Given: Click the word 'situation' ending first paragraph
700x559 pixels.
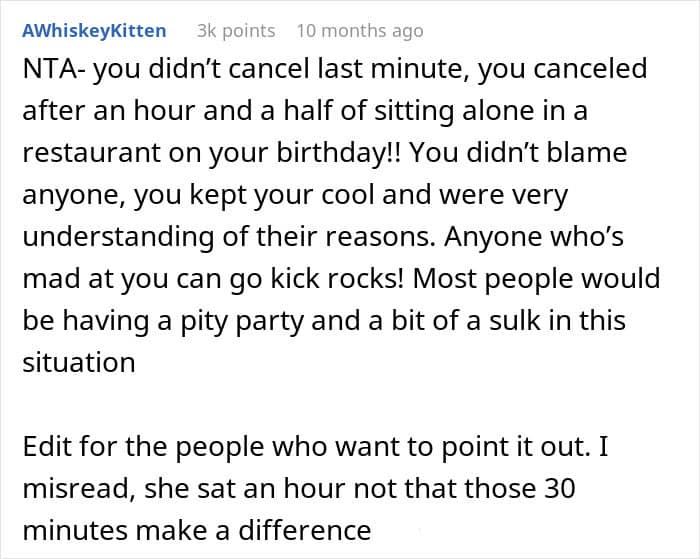Looking at the screenshot, I should [78, 362].
